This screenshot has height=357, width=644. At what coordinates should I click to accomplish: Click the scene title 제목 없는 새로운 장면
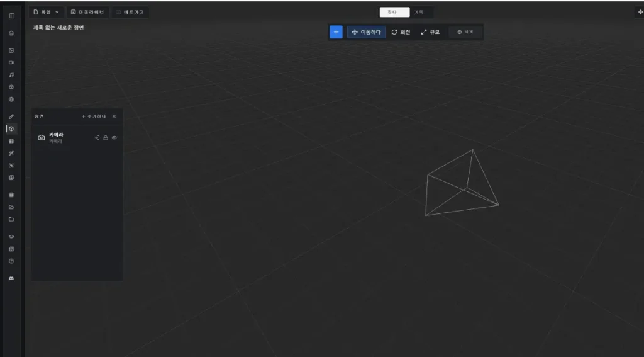[x=58, y=28]
